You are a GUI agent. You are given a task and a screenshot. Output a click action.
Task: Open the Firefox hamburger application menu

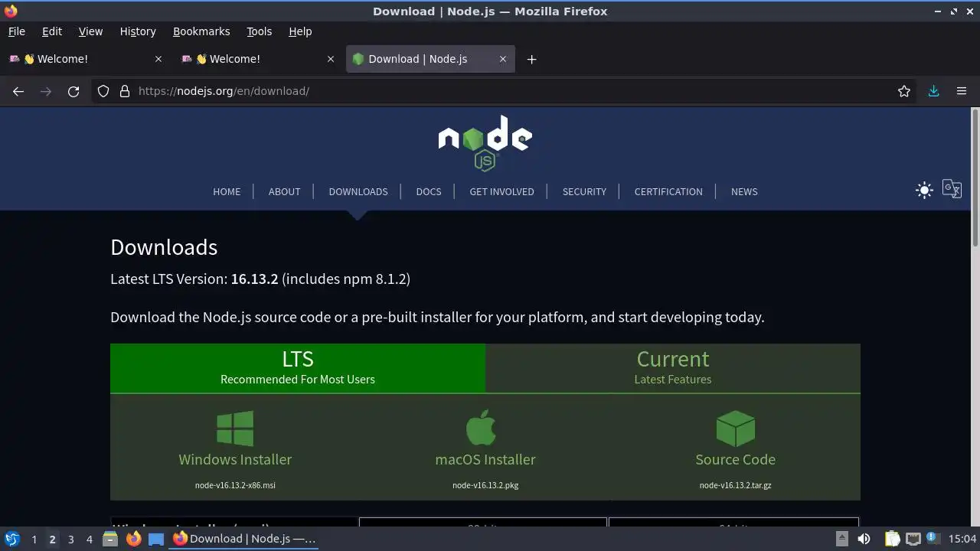click(962, 91)
